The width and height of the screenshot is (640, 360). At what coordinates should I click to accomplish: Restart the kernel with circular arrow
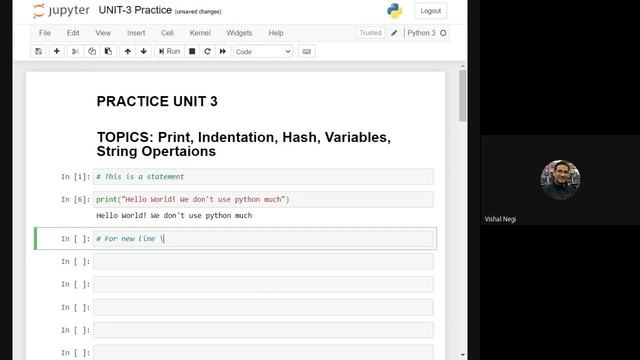coord(207,51)
